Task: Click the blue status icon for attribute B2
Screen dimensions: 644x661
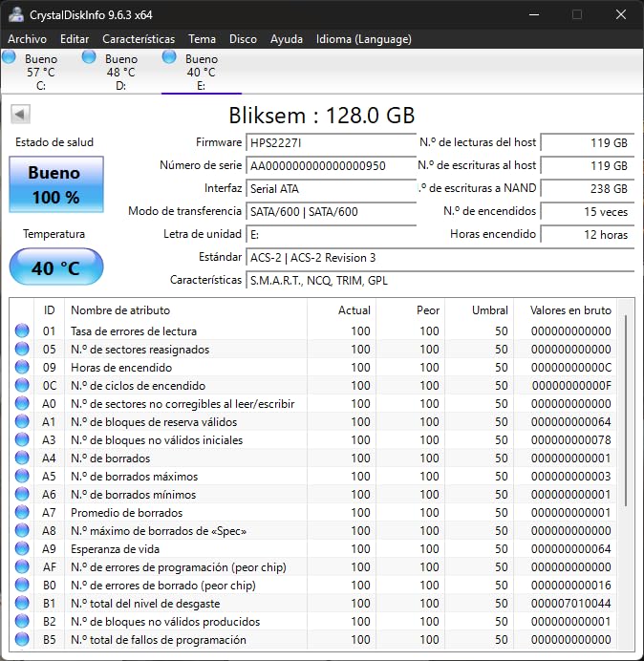Action: [x=22, y=621]
